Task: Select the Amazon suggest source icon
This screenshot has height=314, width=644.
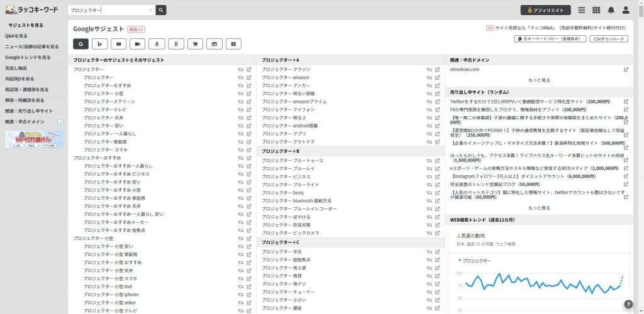Action: 157,44
